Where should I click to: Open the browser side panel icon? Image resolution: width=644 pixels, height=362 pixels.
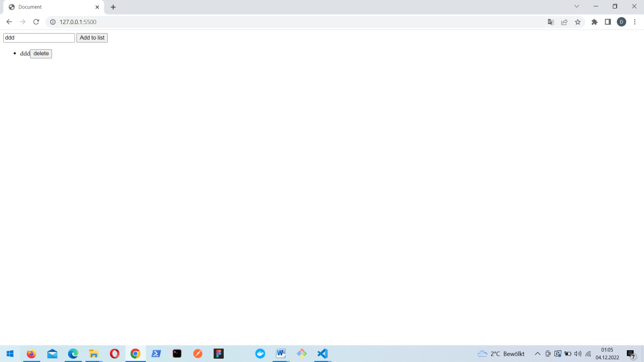[608, 22]
